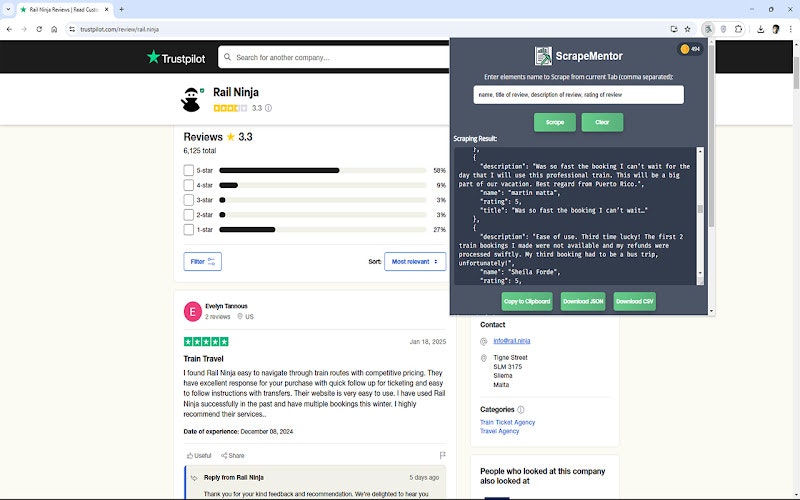Viewport: 800px width, 500px height.
Task: Click the ScrapeMentor extension toolbar icon
Action: pyautogui.click(x=708, y=29)
